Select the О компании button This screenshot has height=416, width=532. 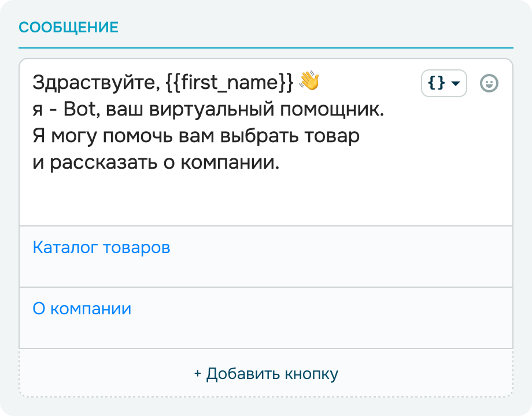82,309
